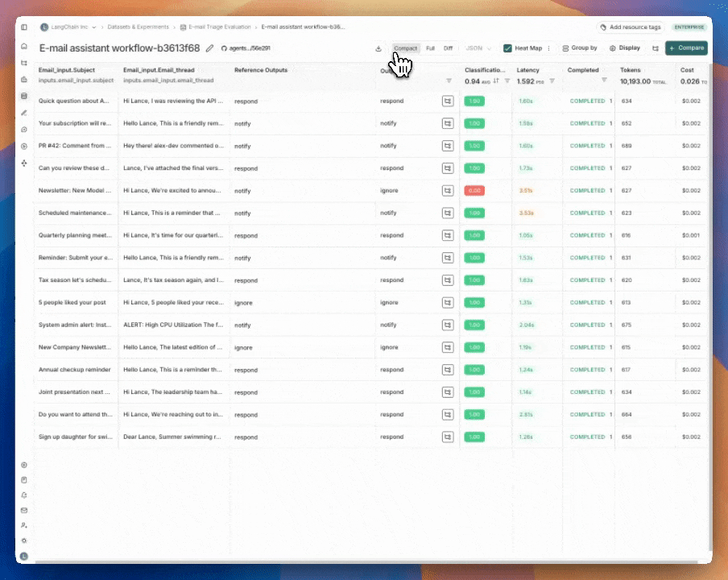Open the JSON format dropdown
The width and height of the screenshot is (728, 580).
[x=478, y=48]
